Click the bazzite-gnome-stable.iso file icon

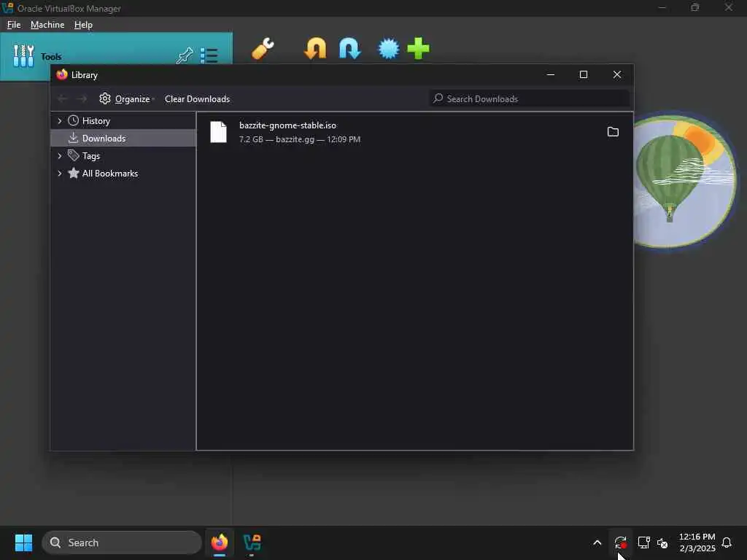(218, 132)
